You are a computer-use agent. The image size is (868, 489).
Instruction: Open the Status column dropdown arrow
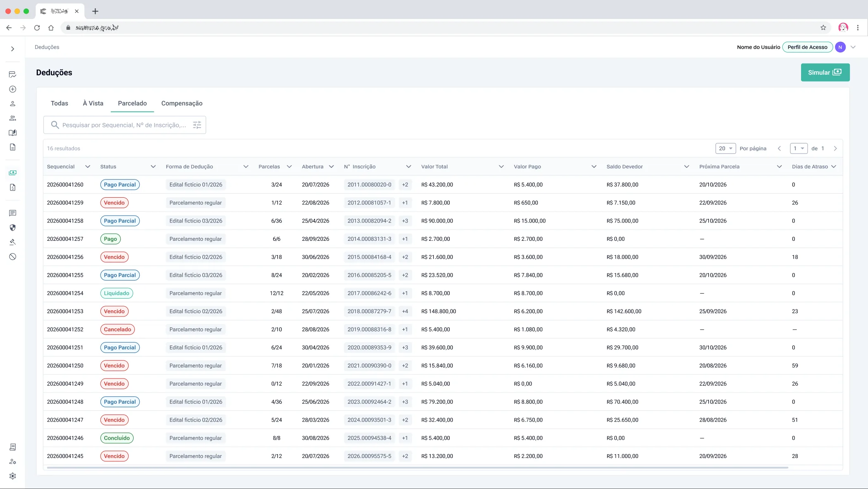[153, 167]
